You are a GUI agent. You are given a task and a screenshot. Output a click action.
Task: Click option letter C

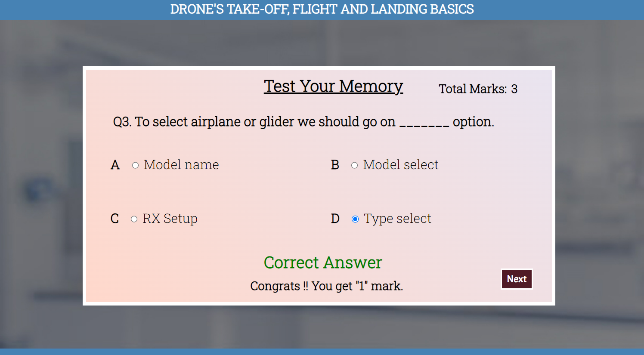coord(115,219)
